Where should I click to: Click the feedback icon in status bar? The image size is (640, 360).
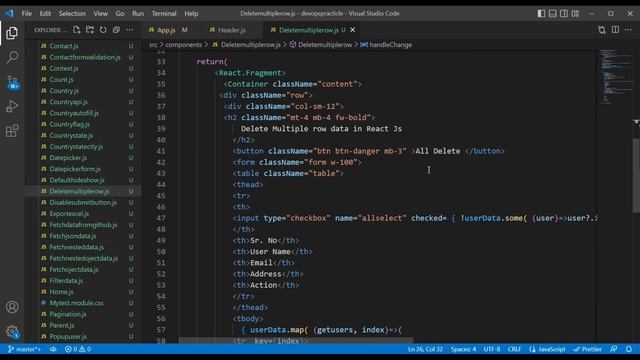(613, 349)
